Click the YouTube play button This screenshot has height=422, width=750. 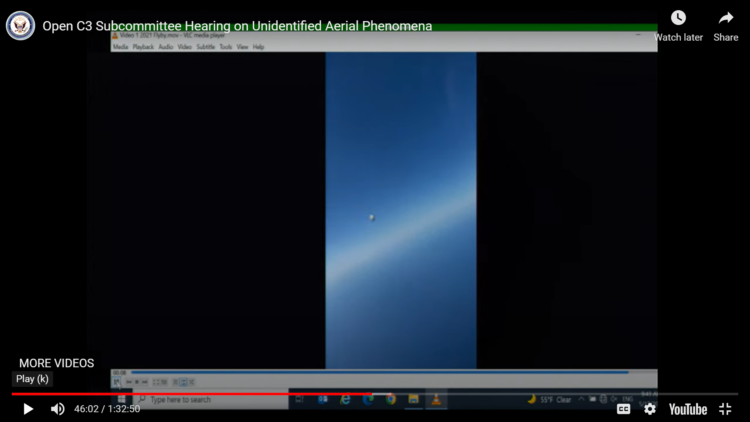tap(28, 409)
